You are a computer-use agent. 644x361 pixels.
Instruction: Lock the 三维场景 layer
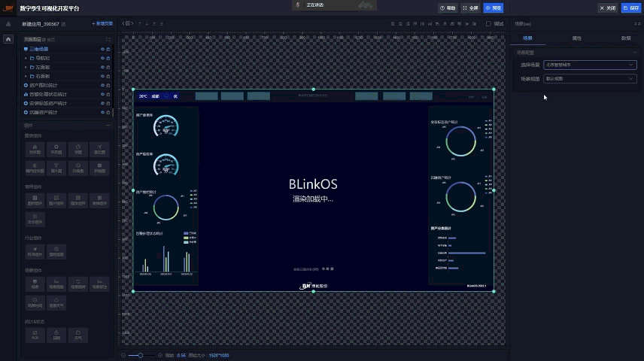coord(108,49)
